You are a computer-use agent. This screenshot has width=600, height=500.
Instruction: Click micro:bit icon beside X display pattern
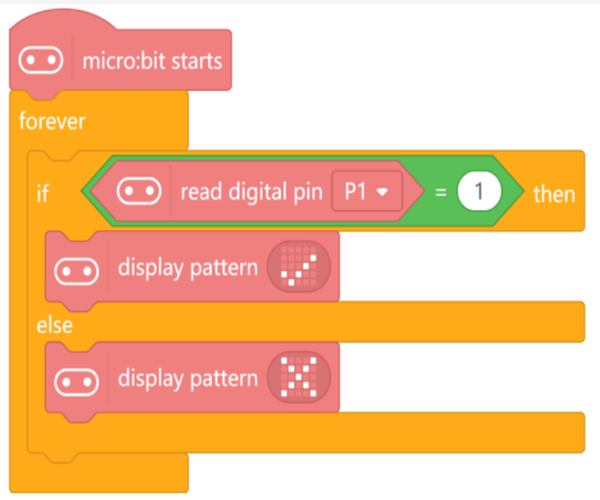click(77, 379)
